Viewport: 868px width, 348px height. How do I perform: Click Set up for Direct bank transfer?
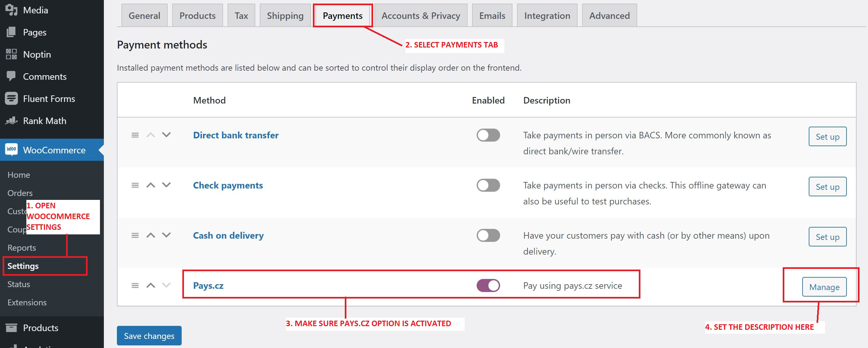point(828,136)
